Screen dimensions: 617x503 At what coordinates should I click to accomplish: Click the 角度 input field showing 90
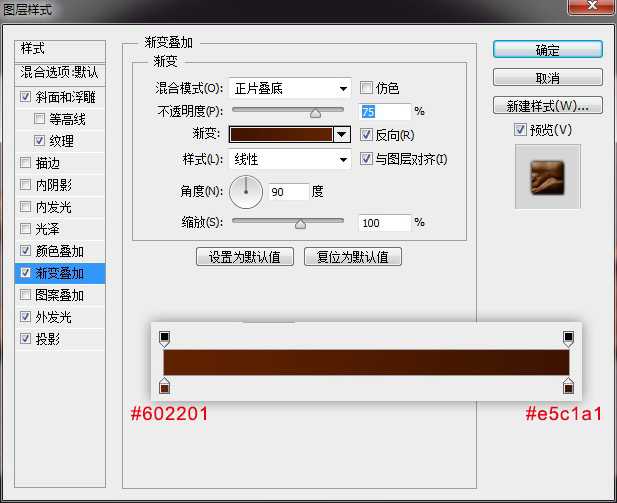click(288, 192)
